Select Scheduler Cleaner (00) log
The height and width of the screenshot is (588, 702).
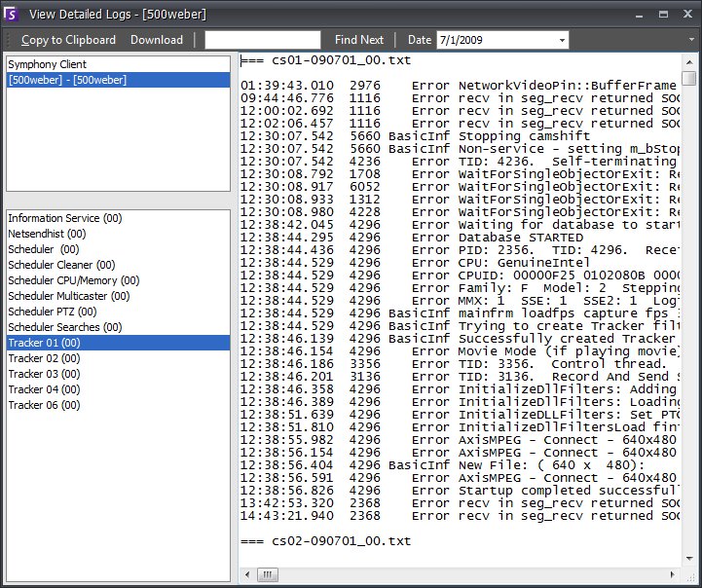[x=118, y=265]
